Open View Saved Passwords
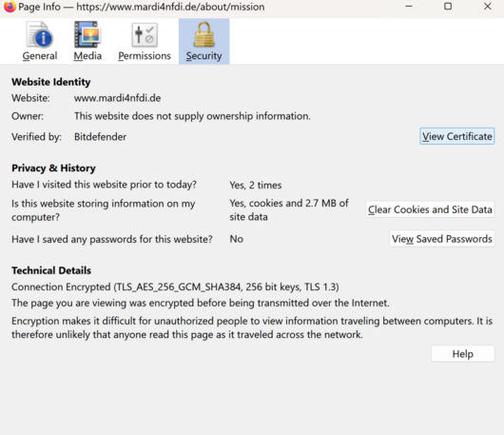The height and width of the screenshot is (435, 504). click(x=442, y=239)
